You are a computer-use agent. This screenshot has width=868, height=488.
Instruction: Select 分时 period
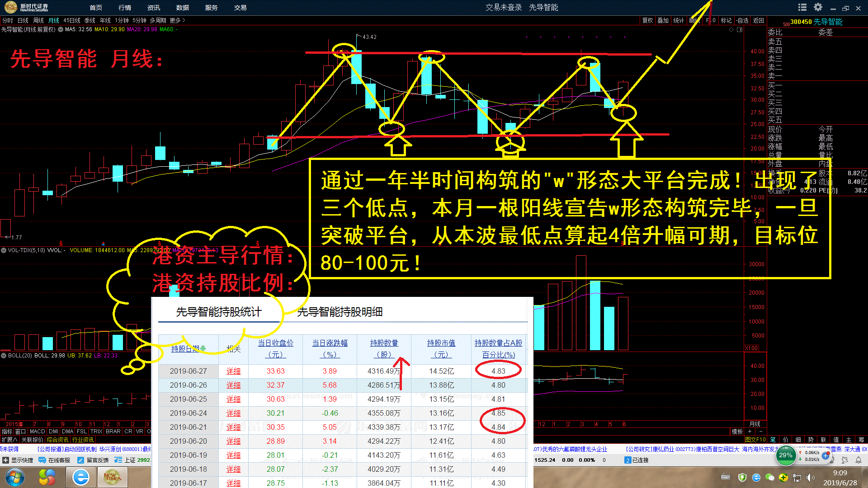(x=7, y=20)
